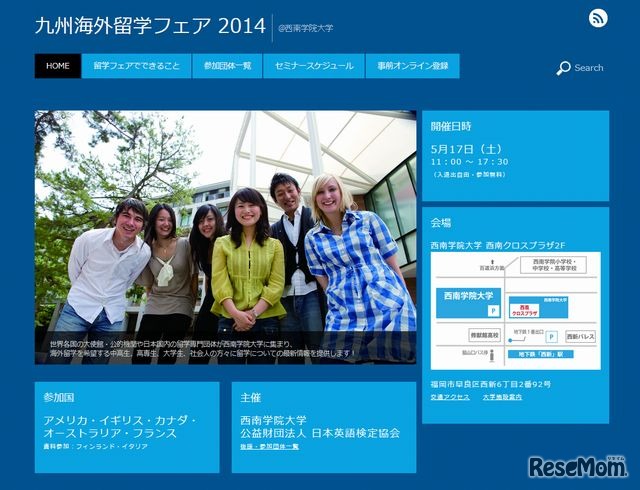Click the photo caption starting 世界各国の大使館
640x490 pixels.
pos(203,349)
